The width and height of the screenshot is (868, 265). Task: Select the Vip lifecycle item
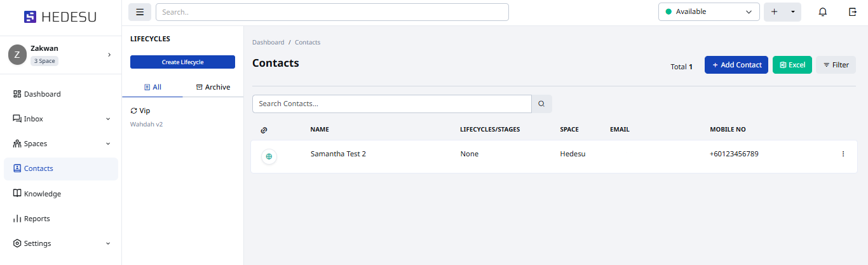[x=144, y=111]
